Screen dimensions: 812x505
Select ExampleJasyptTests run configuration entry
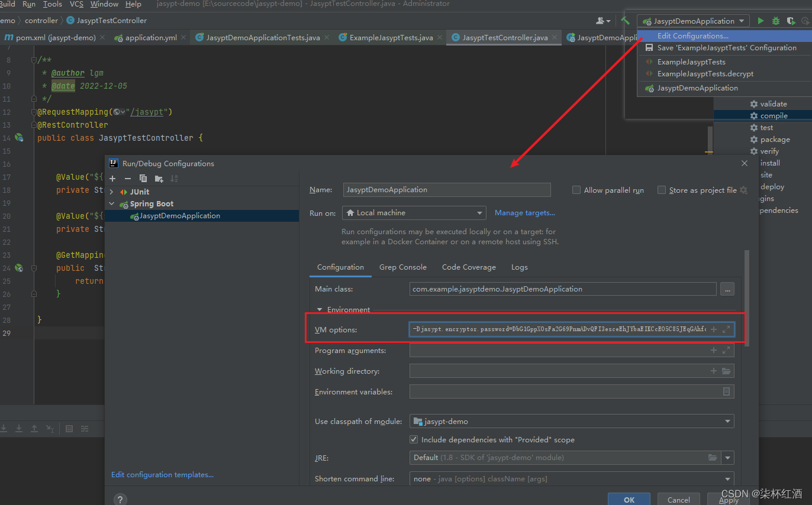pos(691,62)
